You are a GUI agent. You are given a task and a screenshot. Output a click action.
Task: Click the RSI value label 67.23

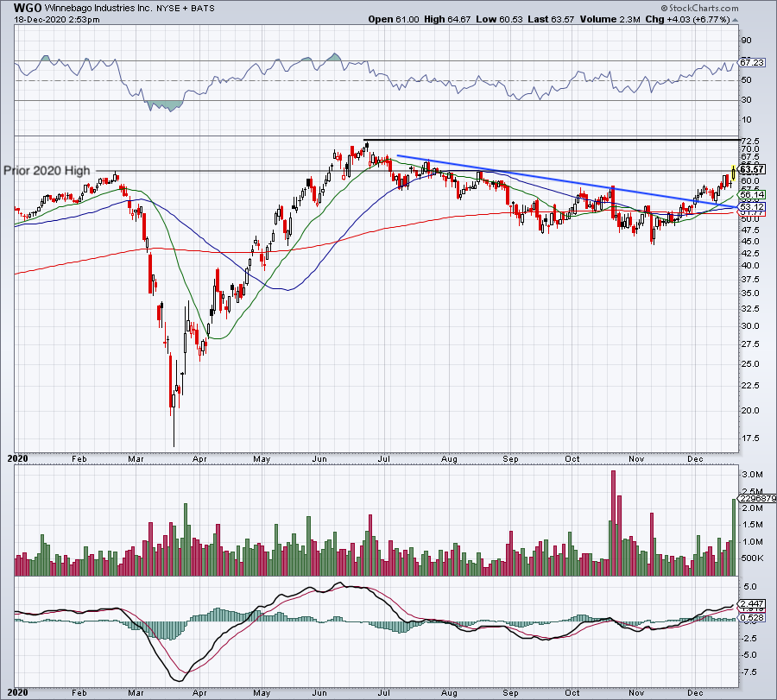(x=752, y=62)
